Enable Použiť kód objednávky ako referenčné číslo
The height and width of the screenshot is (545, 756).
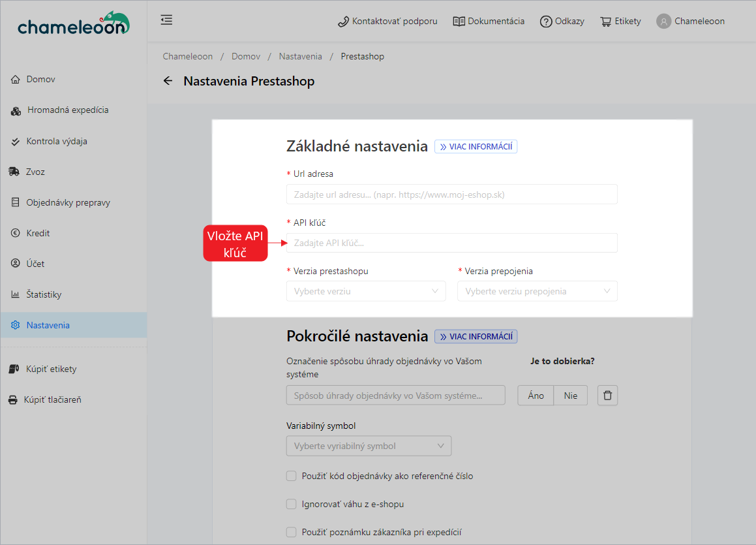tap(292, 476)
